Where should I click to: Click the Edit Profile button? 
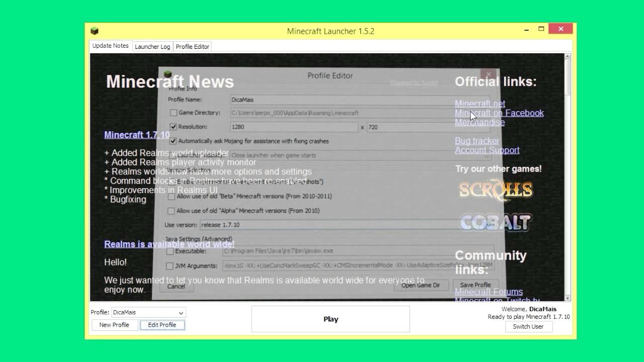pos(162,325)
